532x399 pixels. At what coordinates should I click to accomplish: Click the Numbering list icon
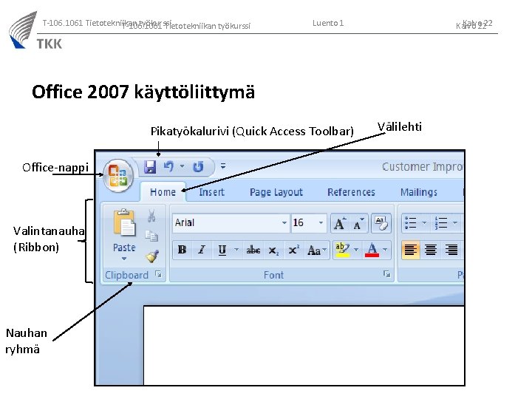tap(441, 223)
